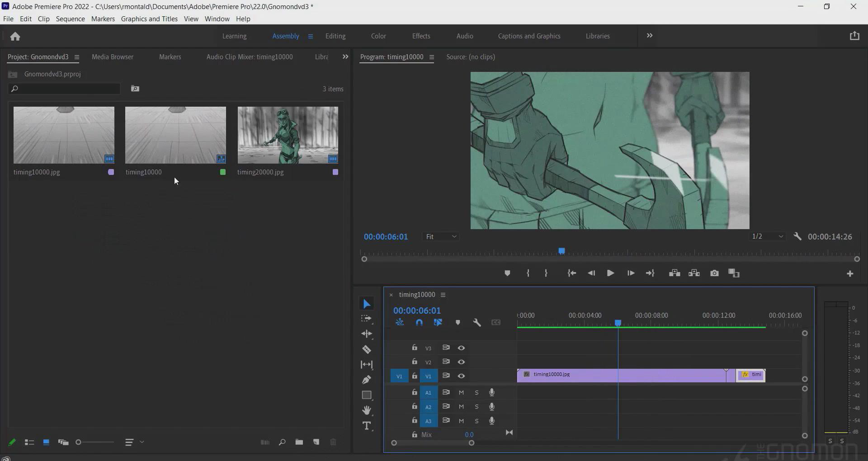
Task: Open Quick Export share icon
Action: 854,36
